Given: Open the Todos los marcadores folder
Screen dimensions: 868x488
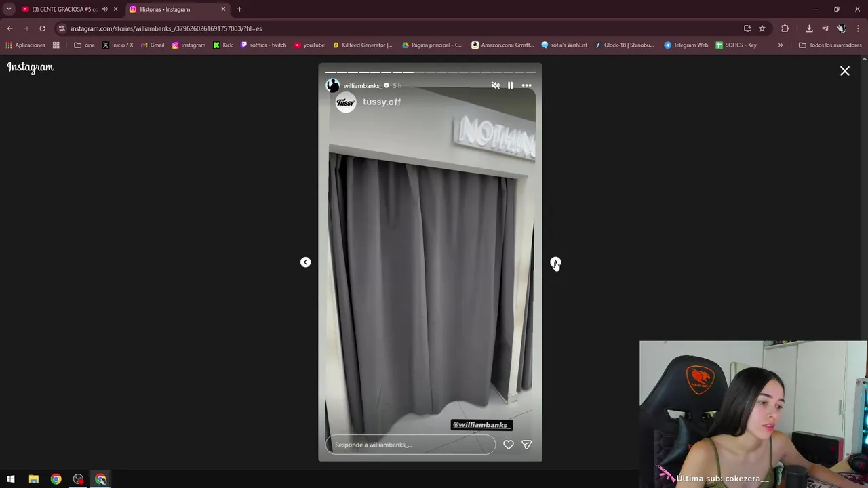Looking at the screenshot, I should click(x=830, y=45).
